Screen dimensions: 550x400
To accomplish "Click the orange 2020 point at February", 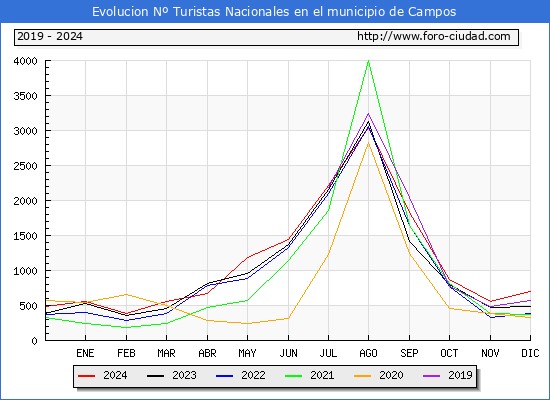I will pos(126,294).
